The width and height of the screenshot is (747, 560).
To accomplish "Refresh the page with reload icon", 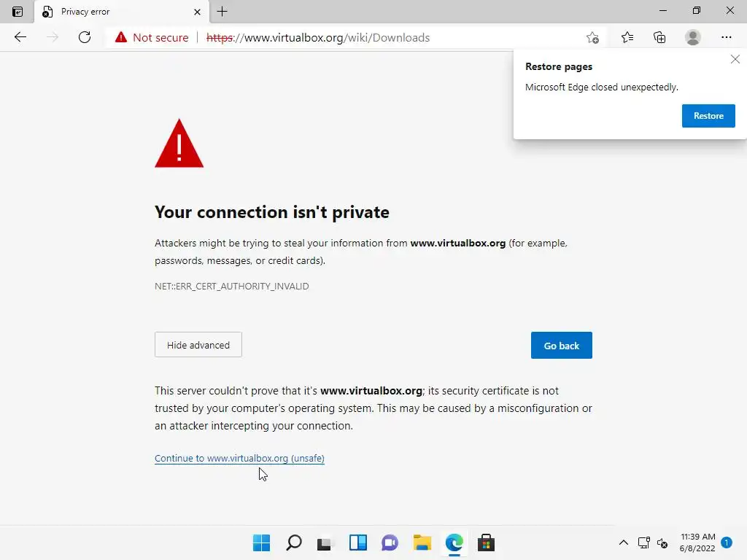I will (85, 37).
